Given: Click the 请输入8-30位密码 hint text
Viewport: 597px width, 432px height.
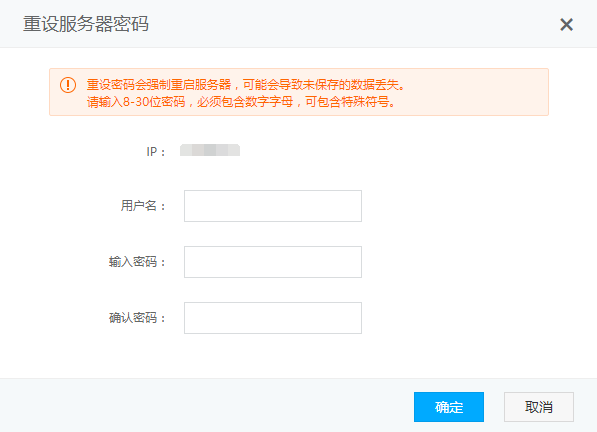Looking at the screenshot, I should pyautogui.click(x=136, y=102).
